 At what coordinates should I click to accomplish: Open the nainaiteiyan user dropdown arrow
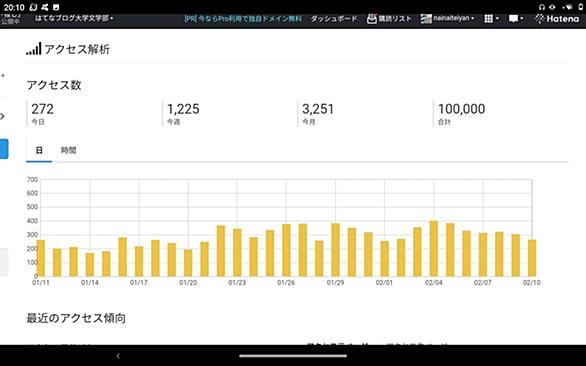click(x=473, y=18)
